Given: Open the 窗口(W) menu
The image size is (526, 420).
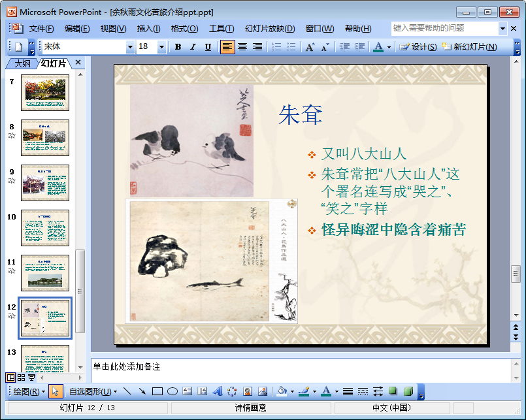Looking at the screenshot, I should (320, 29).
